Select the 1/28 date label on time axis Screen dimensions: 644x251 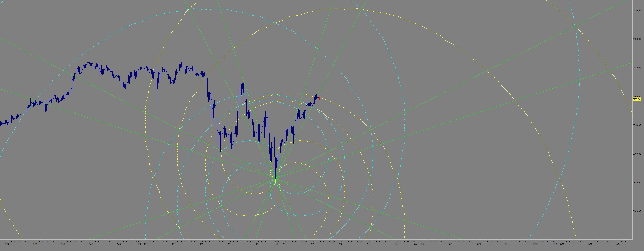230,244
